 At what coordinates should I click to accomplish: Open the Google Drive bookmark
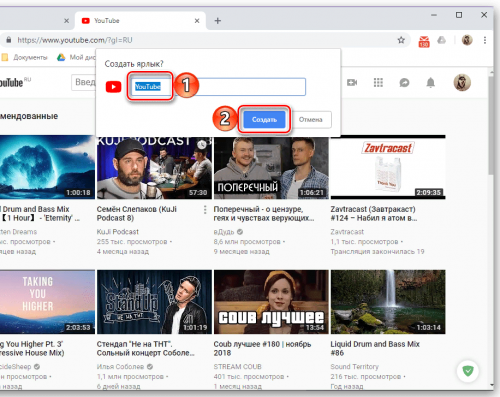click(x=76, y=57)
